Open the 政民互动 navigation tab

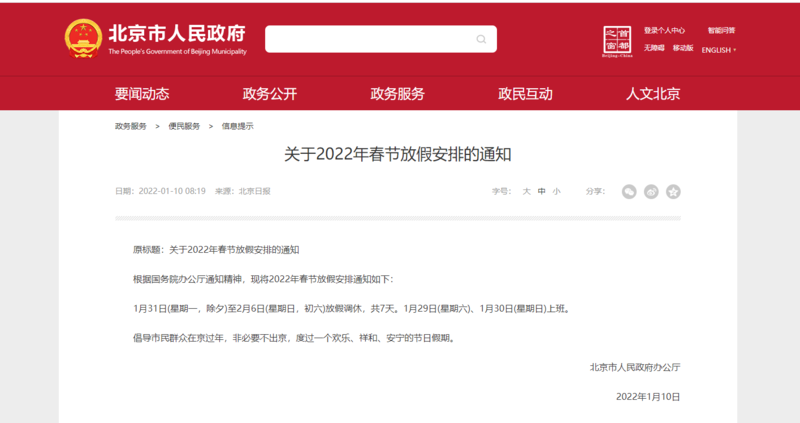(525, 94)
